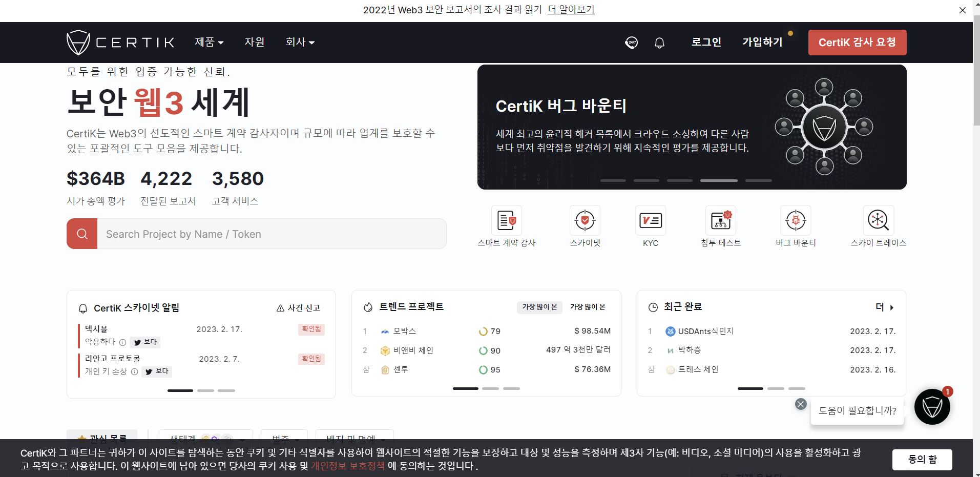The image size is (980, 477).
Task: Click the CertiK shield logo
Action: point(78,42)
